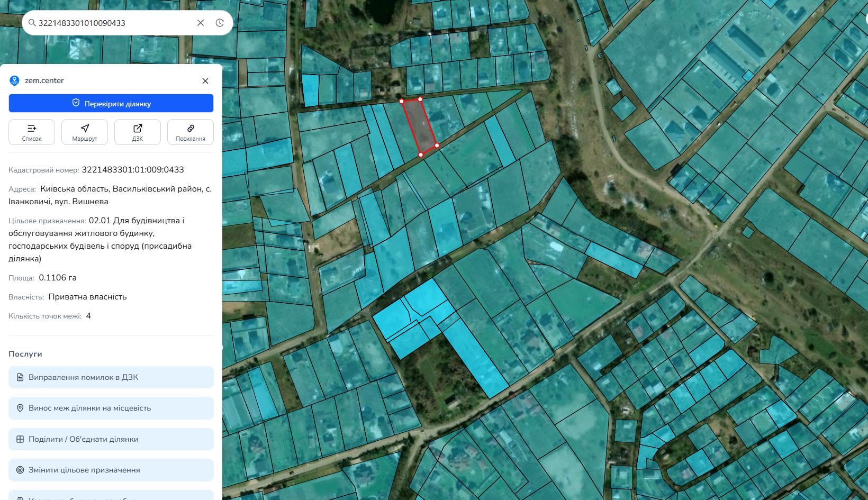
Task: Click the parcel address text
Action: [110, 195]
